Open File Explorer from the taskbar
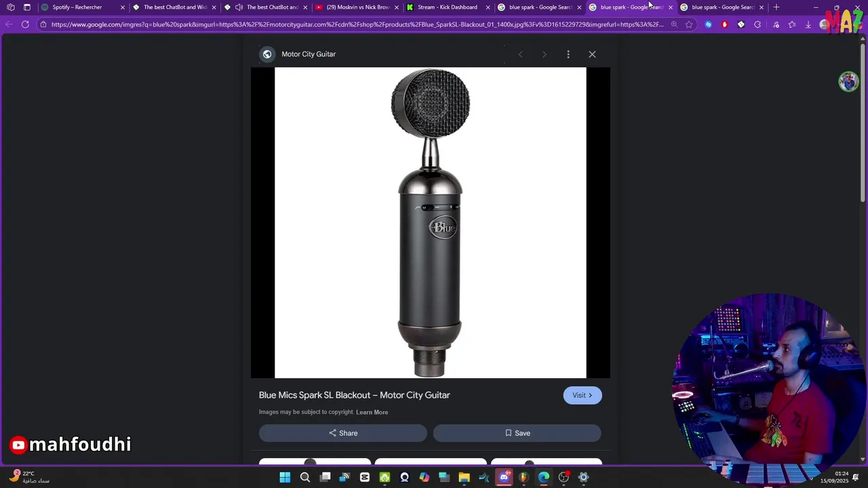The image size is (868, 488). (465, 477)
